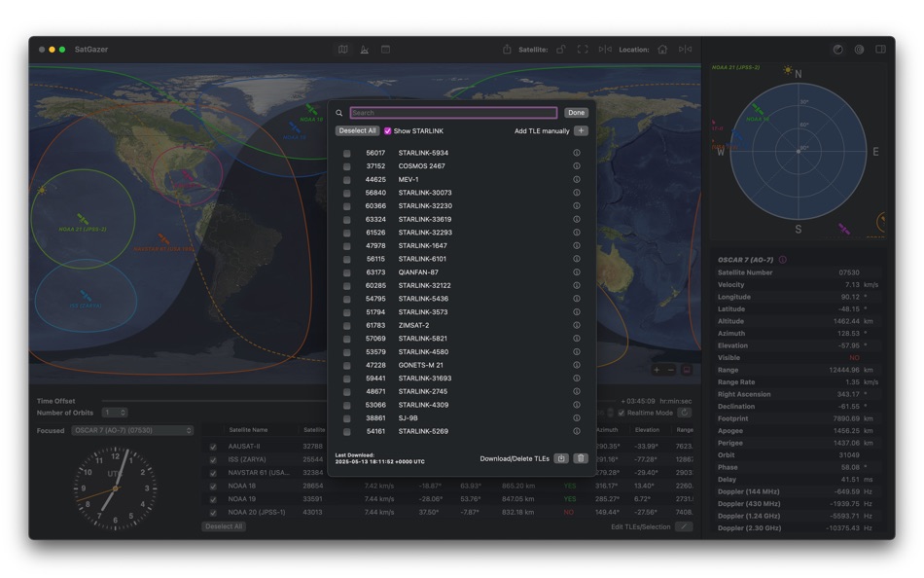The height and width of the screenshot is (578, 924).
Task: Click the Done button in search popup
Action: click(x=577, y=113)
